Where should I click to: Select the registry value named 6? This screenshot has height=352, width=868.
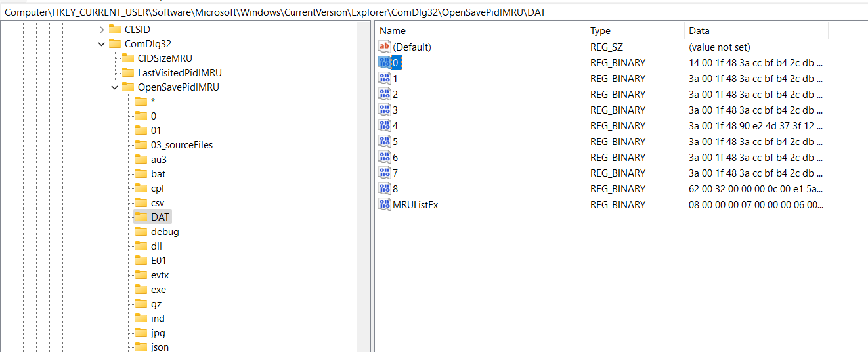pos(395,157)
